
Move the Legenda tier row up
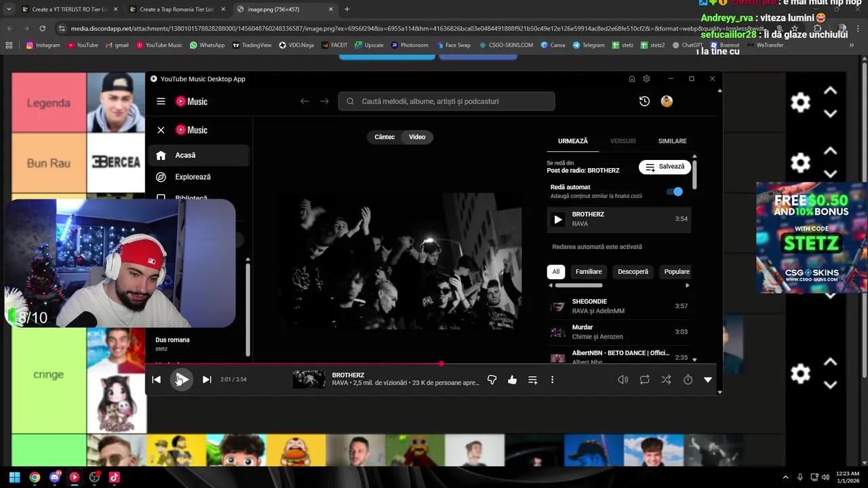[x=830, y=91]
